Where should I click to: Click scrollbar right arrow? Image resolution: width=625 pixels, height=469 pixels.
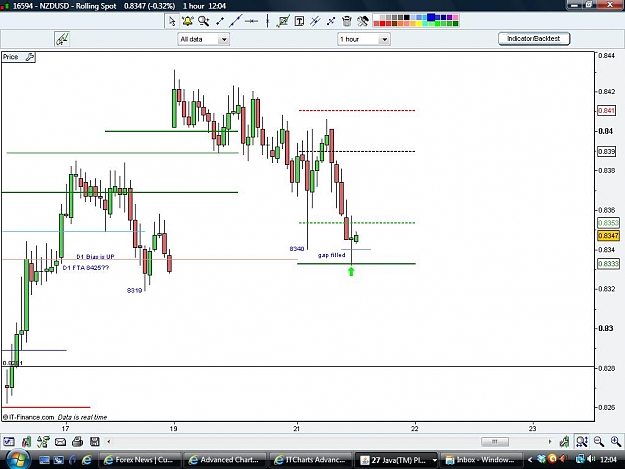click(x=550, y=442)
